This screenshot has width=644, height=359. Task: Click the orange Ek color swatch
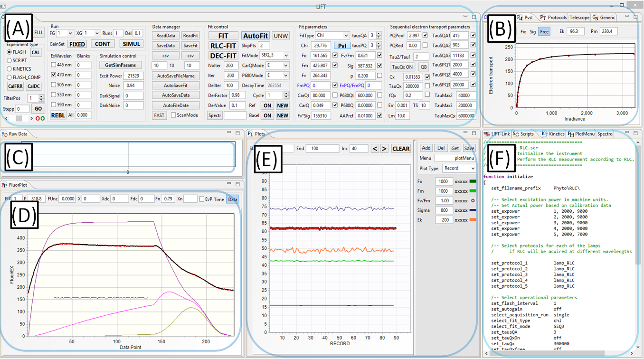tap(473, 220)
